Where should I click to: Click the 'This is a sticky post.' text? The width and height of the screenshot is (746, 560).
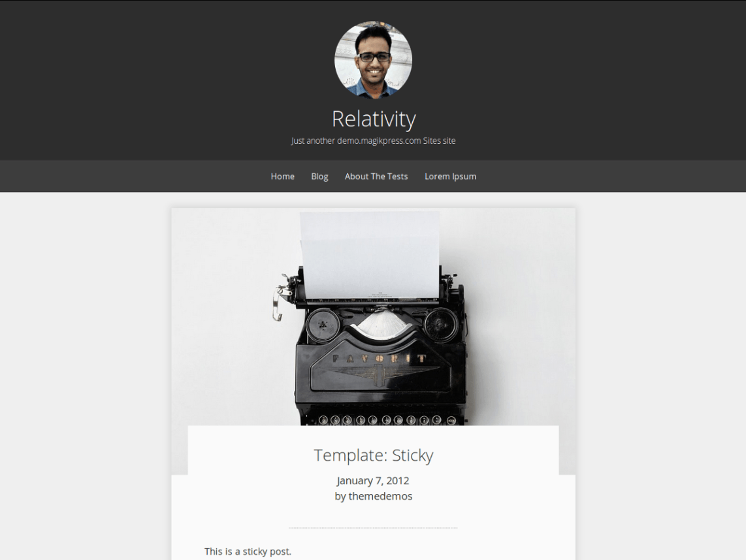pos(248,552)
